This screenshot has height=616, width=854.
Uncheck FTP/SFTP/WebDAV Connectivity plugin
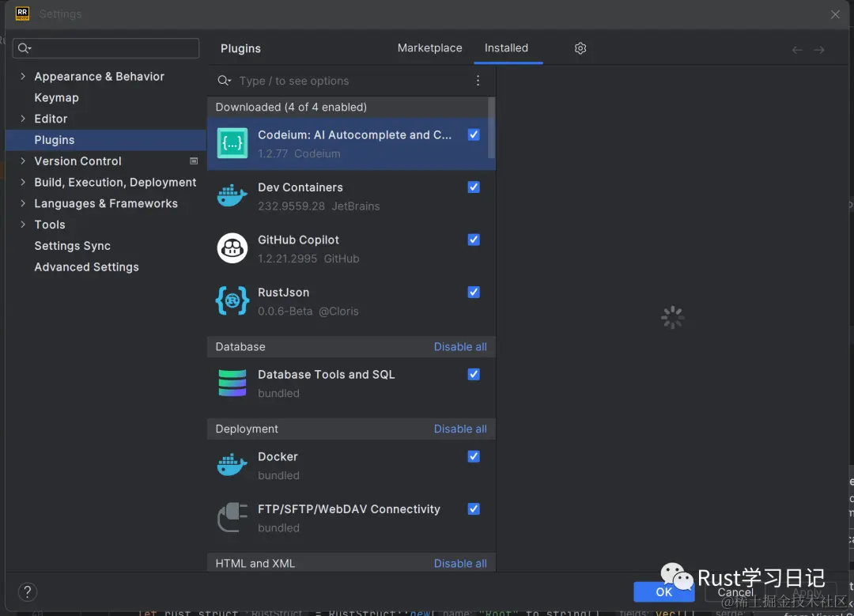tap(474, 508)
